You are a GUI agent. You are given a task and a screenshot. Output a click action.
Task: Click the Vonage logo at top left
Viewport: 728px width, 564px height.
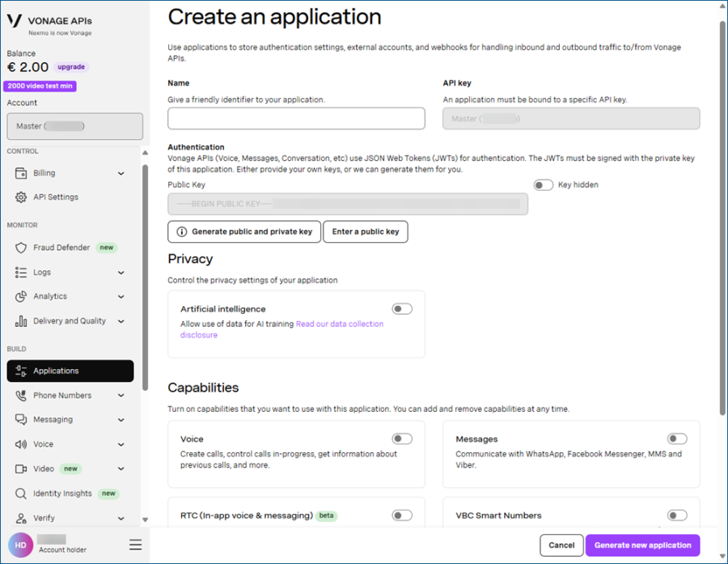click(x=14, y=22)
